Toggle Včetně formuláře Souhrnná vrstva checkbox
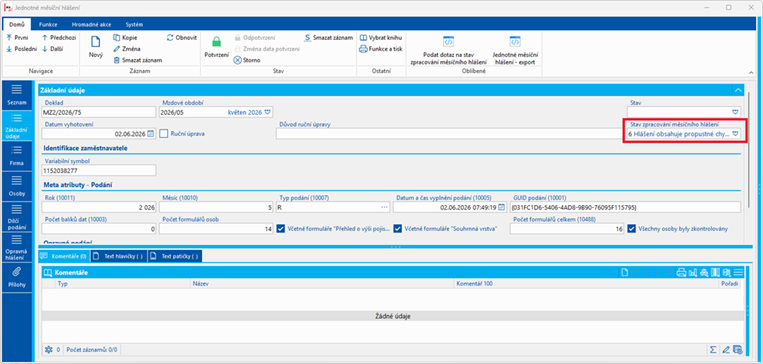The height and width of the screenshot is (364, 763). point(398,229)
